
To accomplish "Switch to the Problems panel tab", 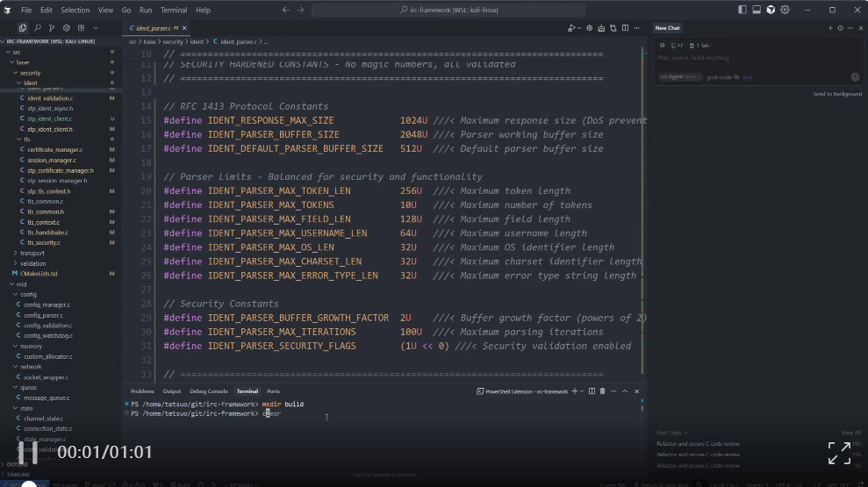I will [142, 391].
